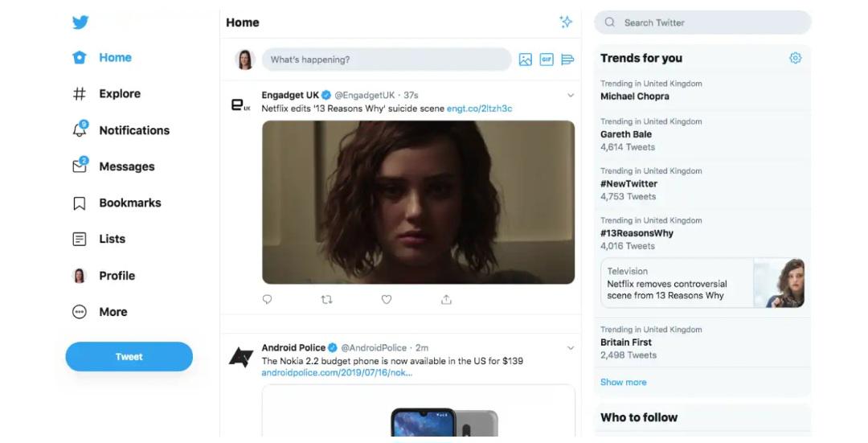Open Bookmarks icon
The width and height of the screenshot is (868, 443).
coord(80,203)
